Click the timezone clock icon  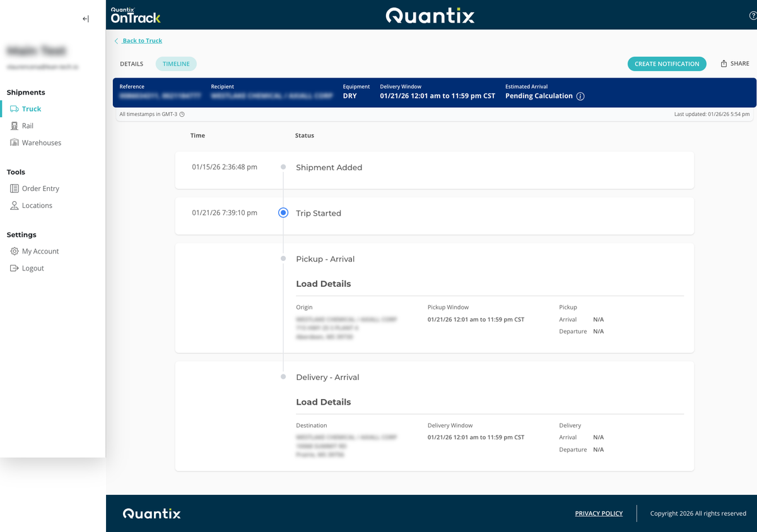(x=182, y=115)
